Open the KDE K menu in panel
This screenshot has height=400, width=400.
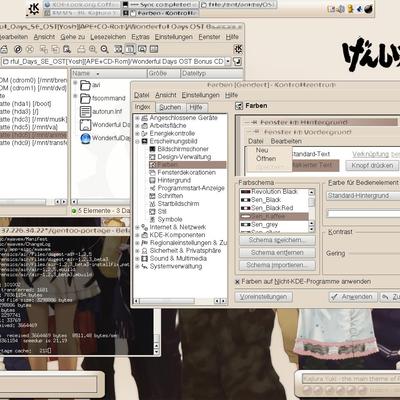tap(34, 9)
